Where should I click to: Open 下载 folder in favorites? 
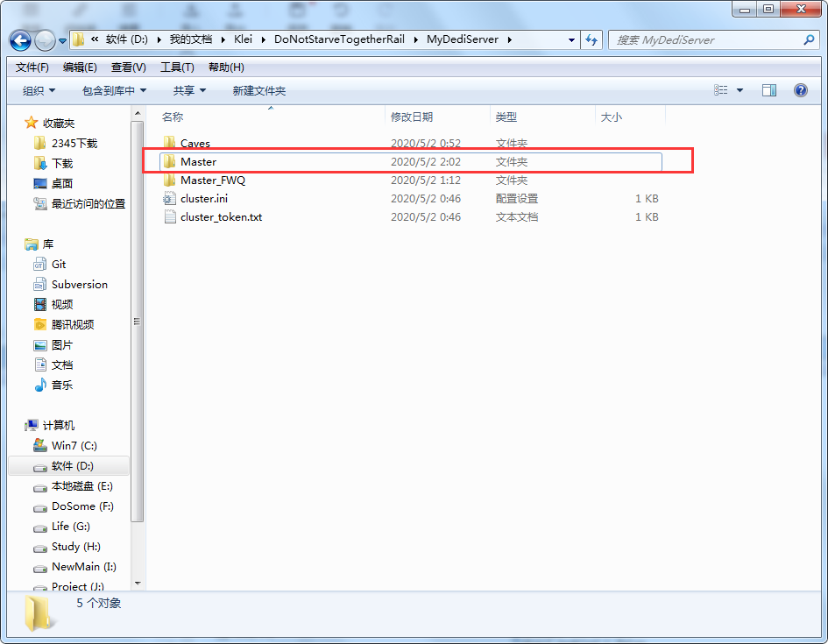[61, 163]
